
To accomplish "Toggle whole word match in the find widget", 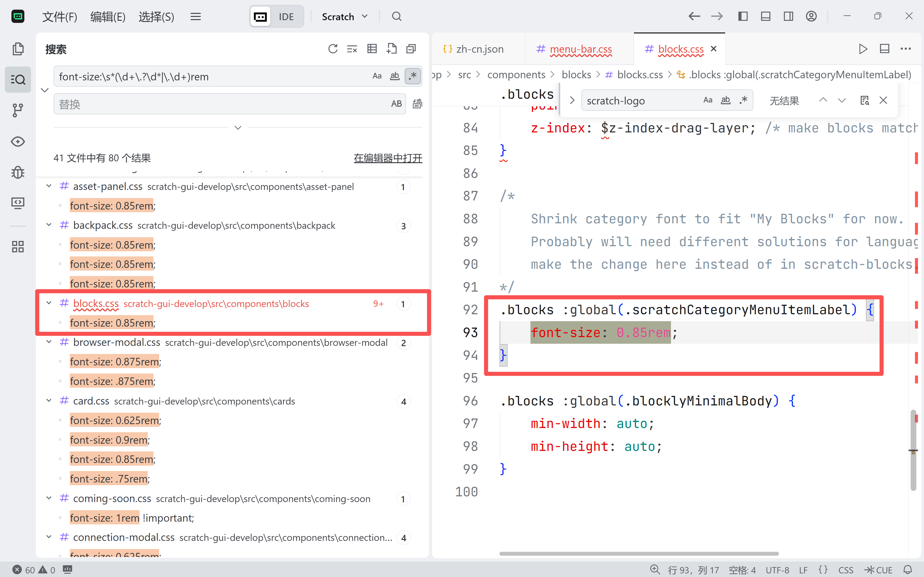I will pyautogui.click(x=725, y=100).
